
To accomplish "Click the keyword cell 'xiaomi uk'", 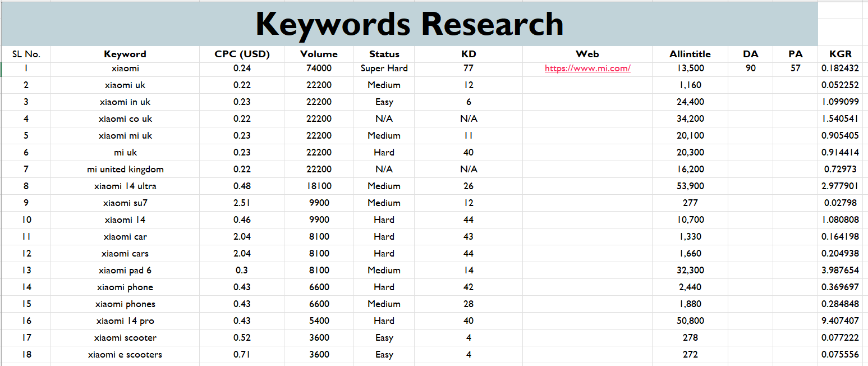I will pyautogui.click(x=125, y=85).
